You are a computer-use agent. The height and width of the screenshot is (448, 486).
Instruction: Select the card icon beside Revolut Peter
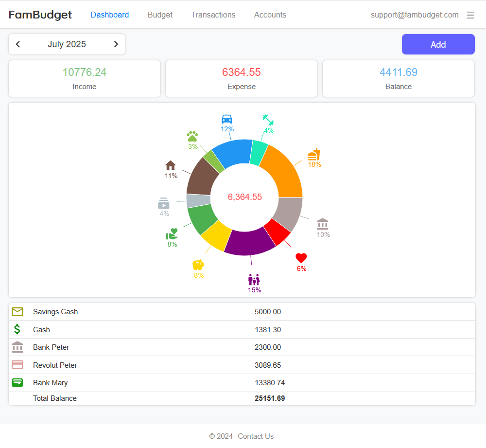pos(17,365)
